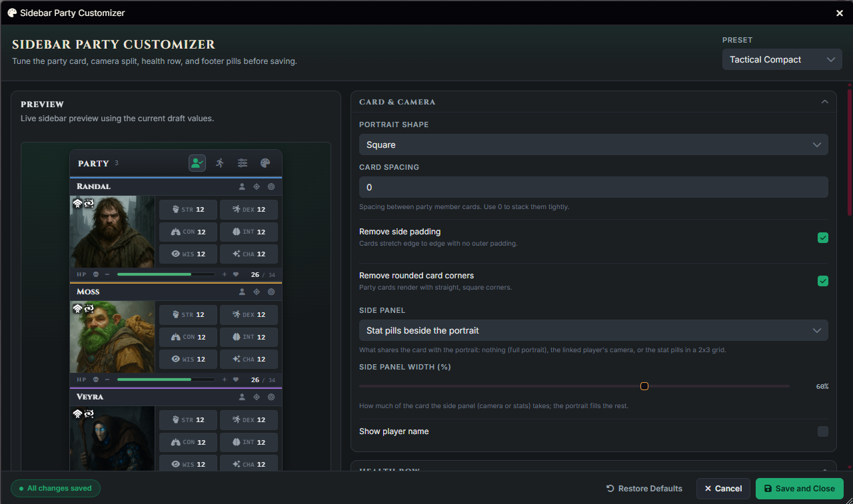
Task: Open the Side Panel dropdown
Action: coord(594,330)
